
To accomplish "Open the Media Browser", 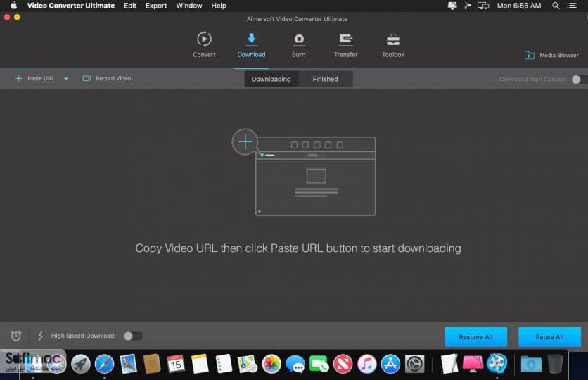I will pos(551,55).
